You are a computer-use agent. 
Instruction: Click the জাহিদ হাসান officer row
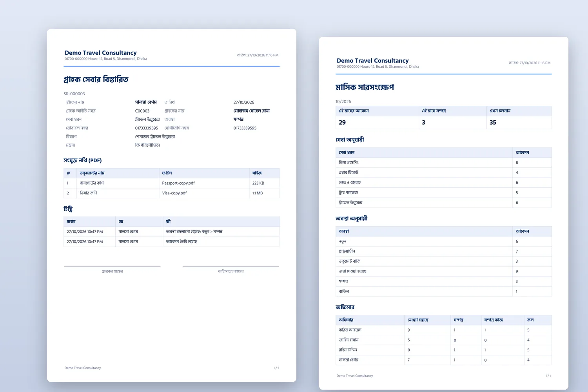(443, 340)
